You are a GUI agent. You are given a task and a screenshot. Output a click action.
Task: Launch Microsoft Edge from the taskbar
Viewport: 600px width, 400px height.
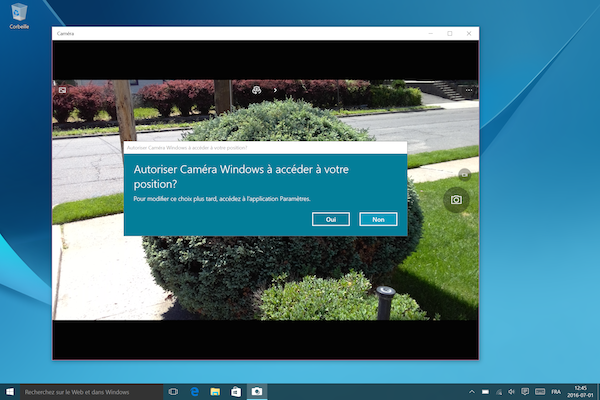pos(194,392)
